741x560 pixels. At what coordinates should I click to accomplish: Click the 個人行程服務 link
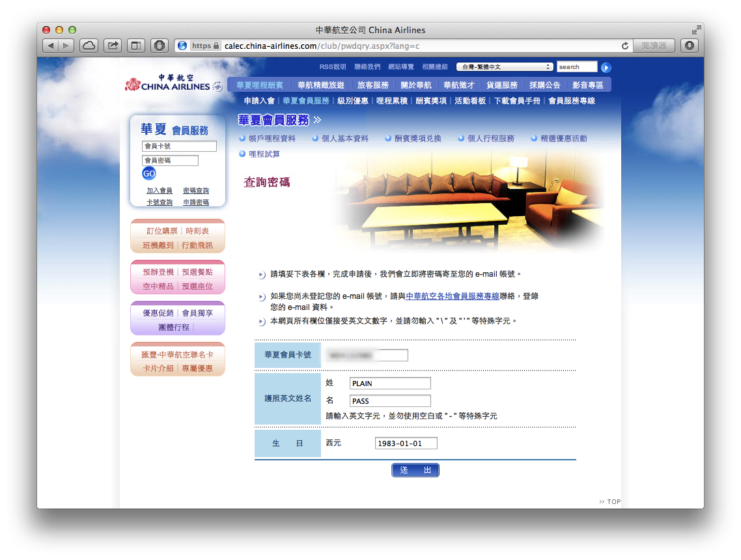490,139
